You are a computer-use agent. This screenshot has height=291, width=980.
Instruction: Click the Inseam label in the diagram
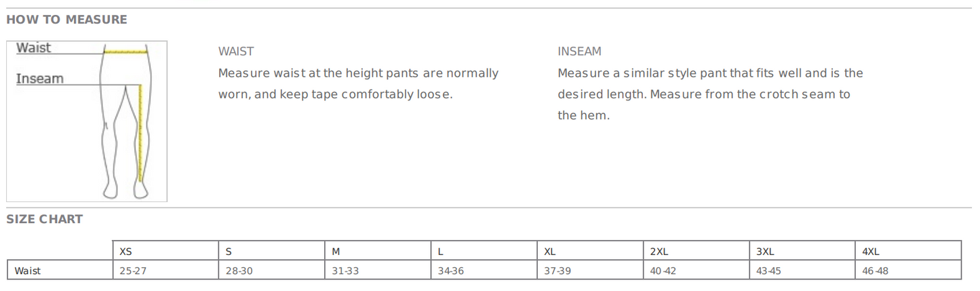39,79
